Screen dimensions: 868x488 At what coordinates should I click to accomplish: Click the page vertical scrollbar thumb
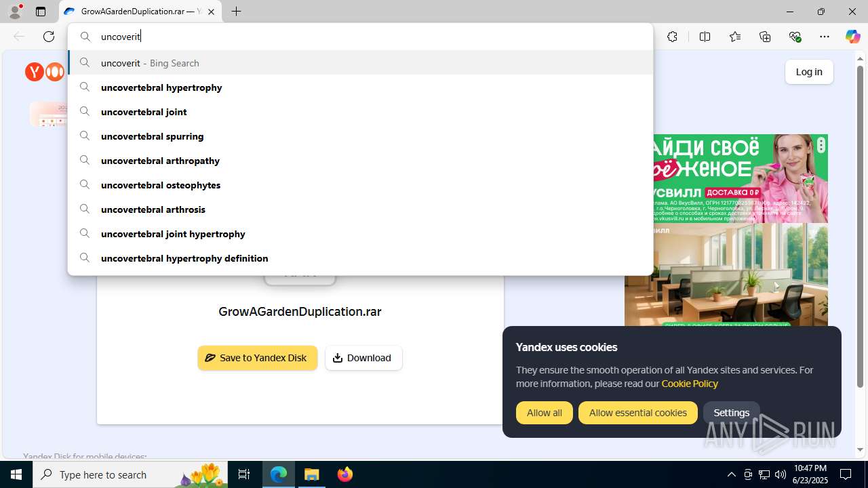pos(860,226)
